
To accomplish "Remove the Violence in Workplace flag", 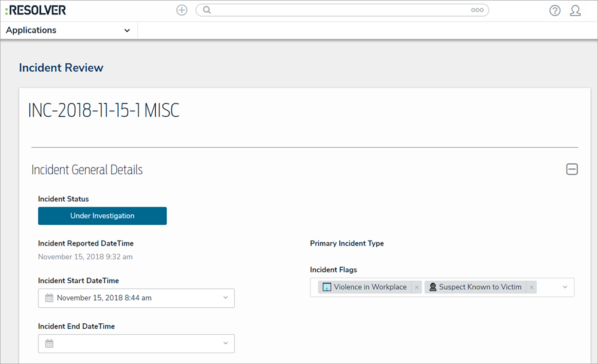I will [416, 287].
